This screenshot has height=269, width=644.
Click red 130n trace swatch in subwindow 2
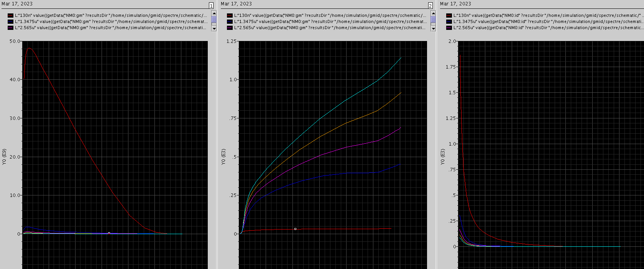pyautogui.click(x=230, y=16)
